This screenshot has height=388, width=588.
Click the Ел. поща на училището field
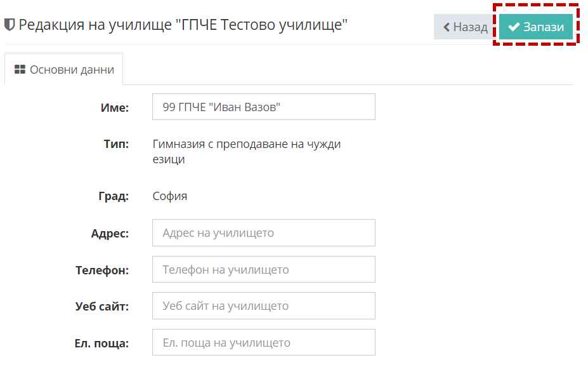pyautogui.click(x=263, y=343)
